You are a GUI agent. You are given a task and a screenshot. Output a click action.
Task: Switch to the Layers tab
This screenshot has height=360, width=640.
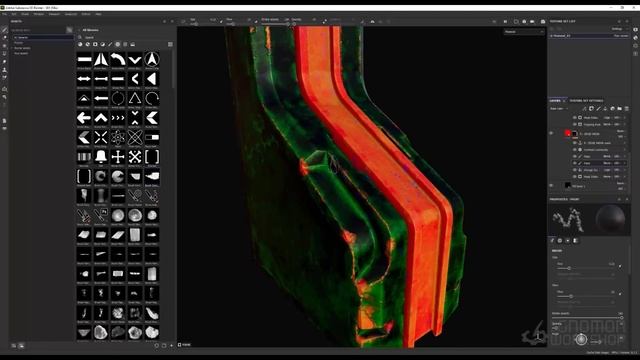(x=555, y=100)
